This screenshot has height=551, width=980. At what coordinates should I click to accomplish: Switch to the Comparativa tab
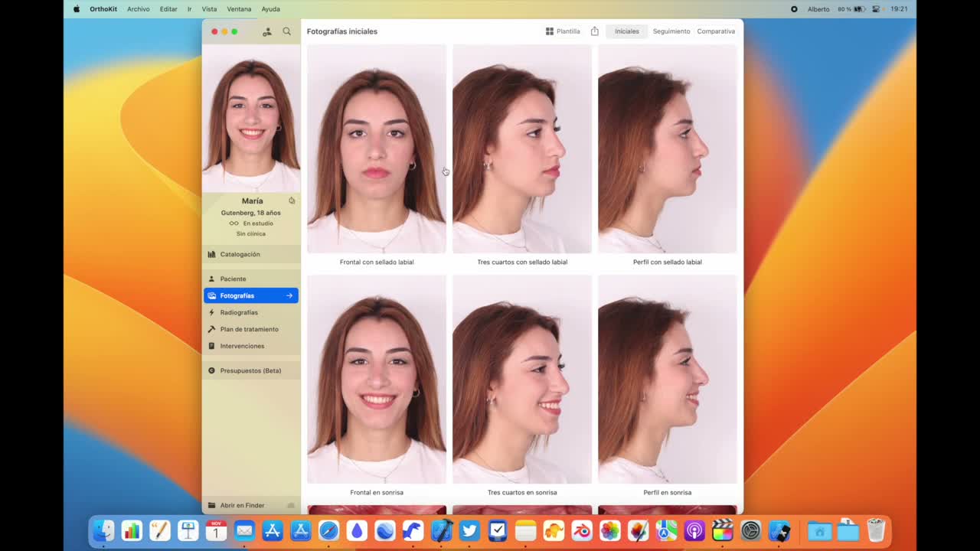click(716, 31)
